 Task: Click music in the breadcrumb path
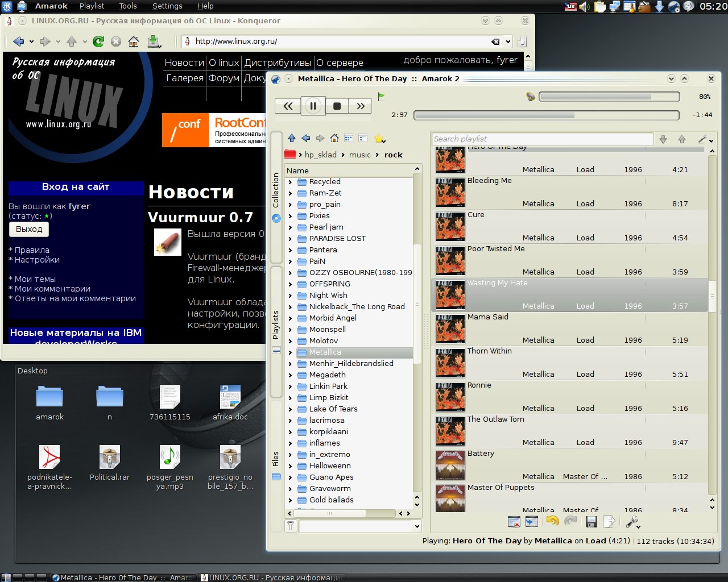point(360,155)
